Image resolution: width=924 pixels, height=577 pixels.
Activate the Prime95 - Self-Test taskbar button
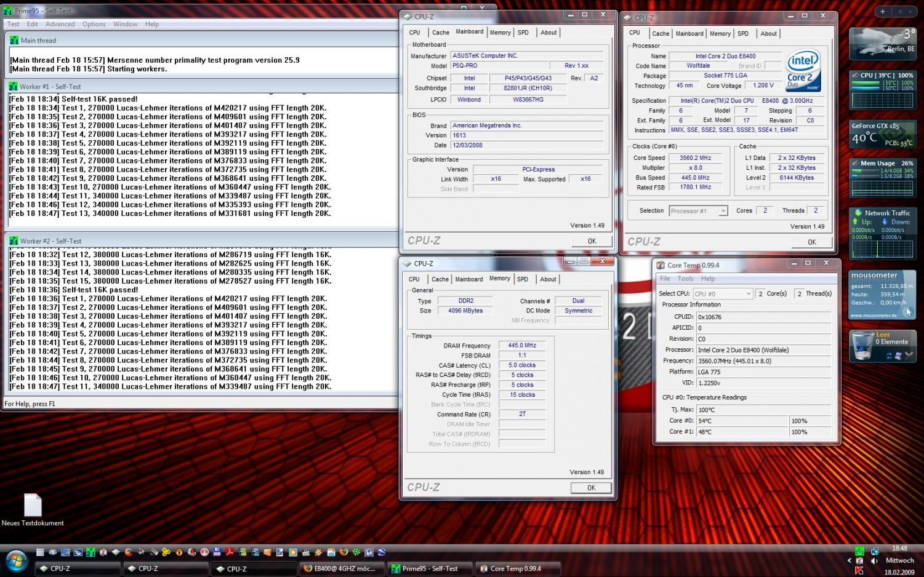coord(430,568)
